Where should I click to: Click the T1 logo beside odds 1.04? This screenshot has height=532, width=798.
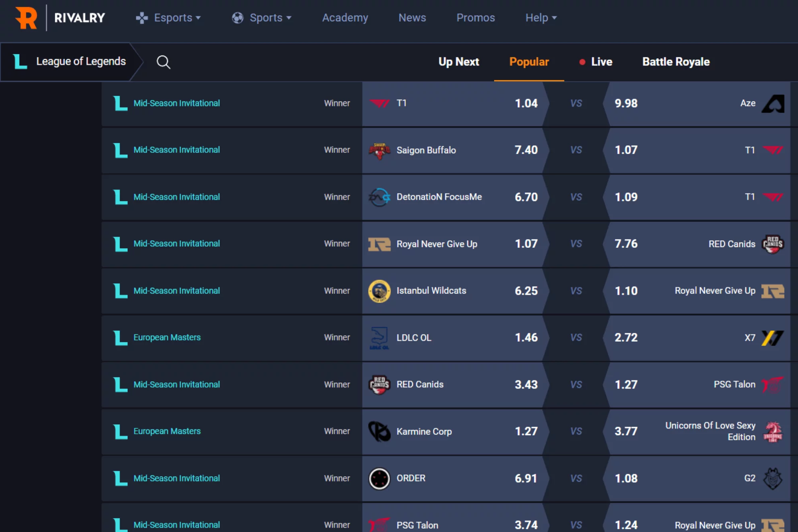point(379,103)
